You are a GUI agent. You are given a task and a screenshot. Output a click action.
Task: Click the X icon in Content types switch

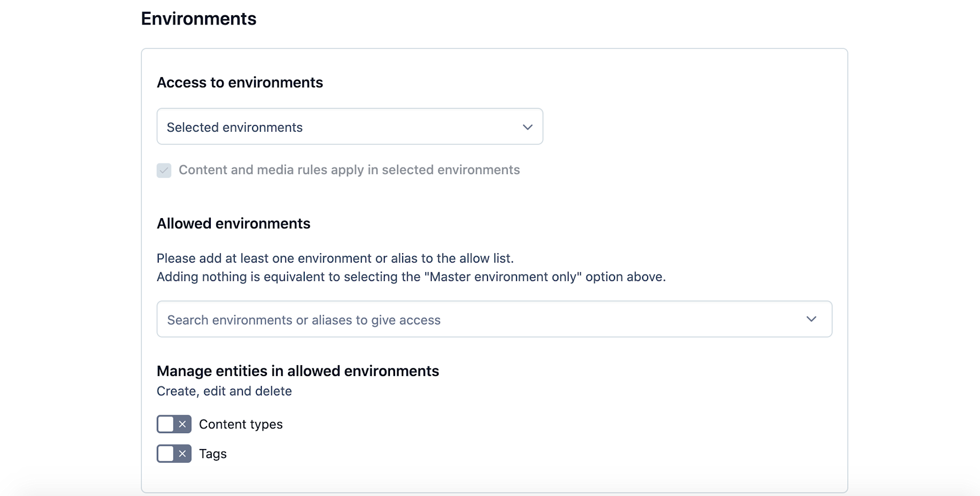[182, 424]
